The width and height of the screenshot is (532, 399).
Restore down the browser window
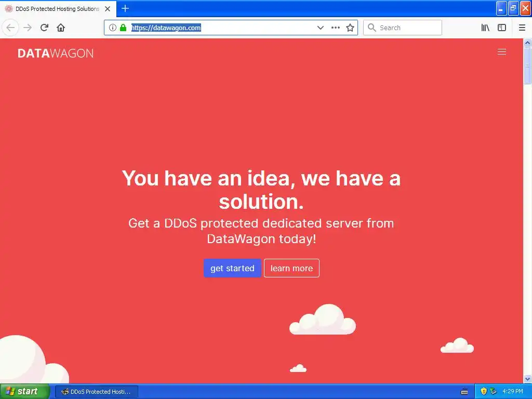(513, 8)
